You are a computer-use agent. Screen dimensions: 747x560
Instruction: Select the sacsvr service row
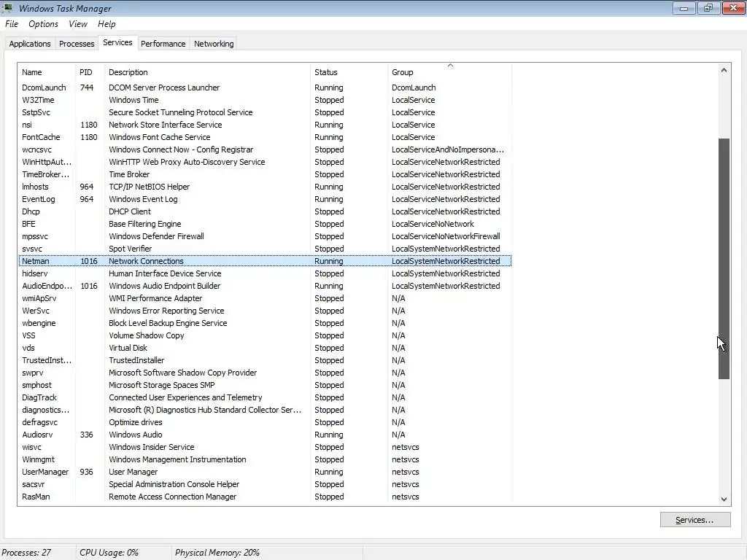point(265,484)
